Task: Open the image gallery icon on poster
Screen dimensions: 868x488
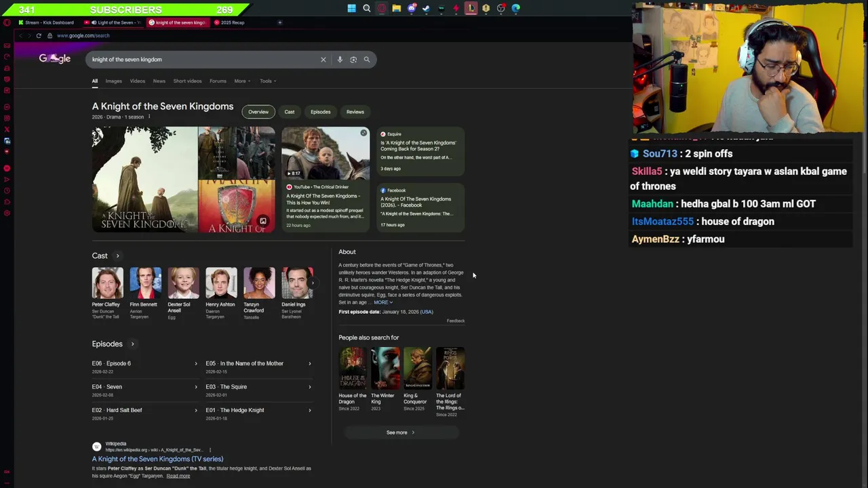Action: 263,221
